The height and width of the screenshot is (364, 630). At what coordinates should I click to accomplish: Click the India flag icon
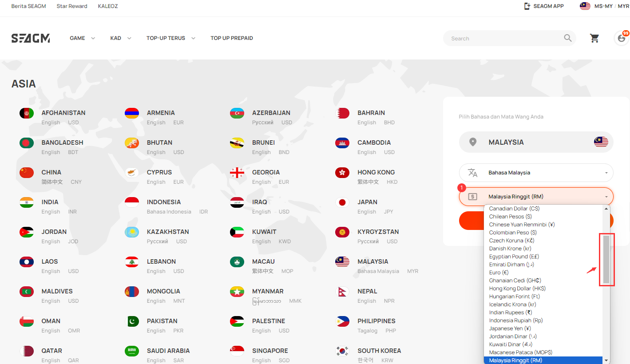pos(27,202)
